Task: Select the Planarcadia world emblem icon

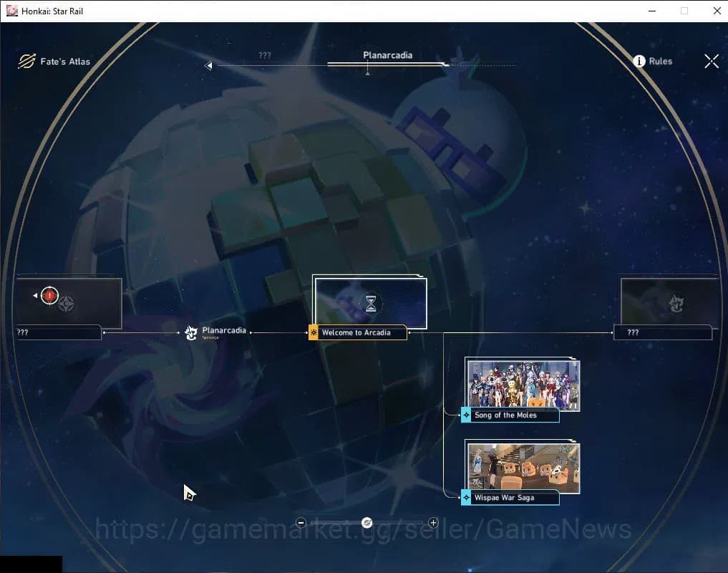Action: tap(191, 332)
